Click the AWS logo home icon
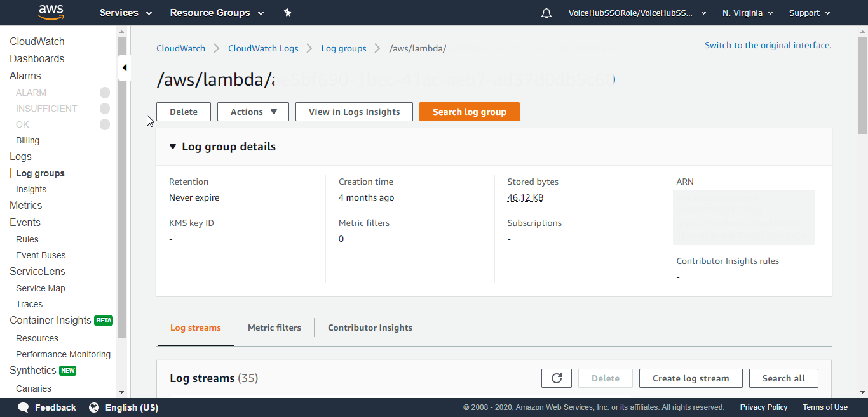 (51, 12)
